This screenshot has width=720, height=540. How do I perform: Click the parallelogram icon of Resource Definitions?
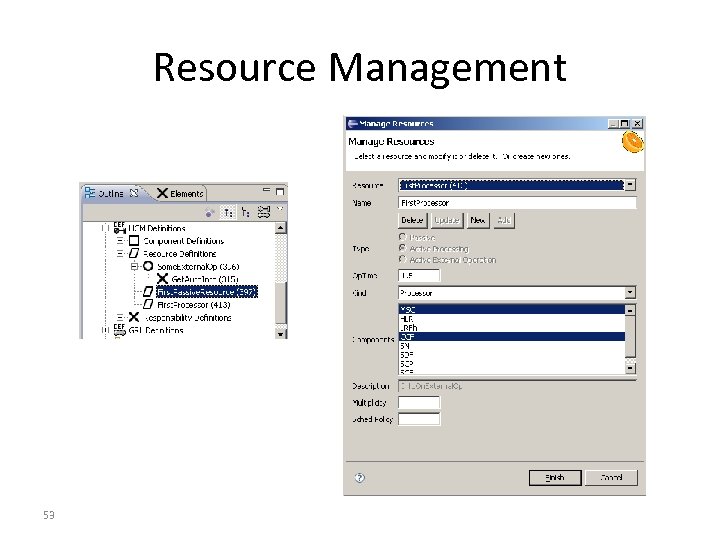click(134, 253)
